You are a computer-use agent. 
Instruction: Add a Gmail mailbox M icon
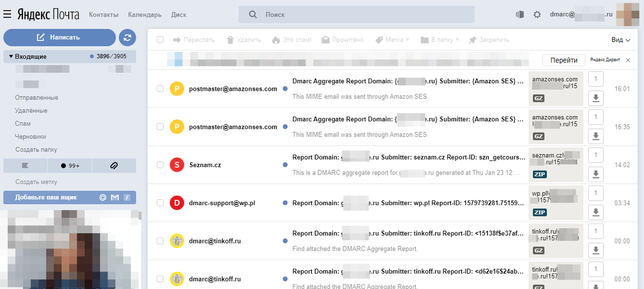pyautogui.click(x=115, y=197)
